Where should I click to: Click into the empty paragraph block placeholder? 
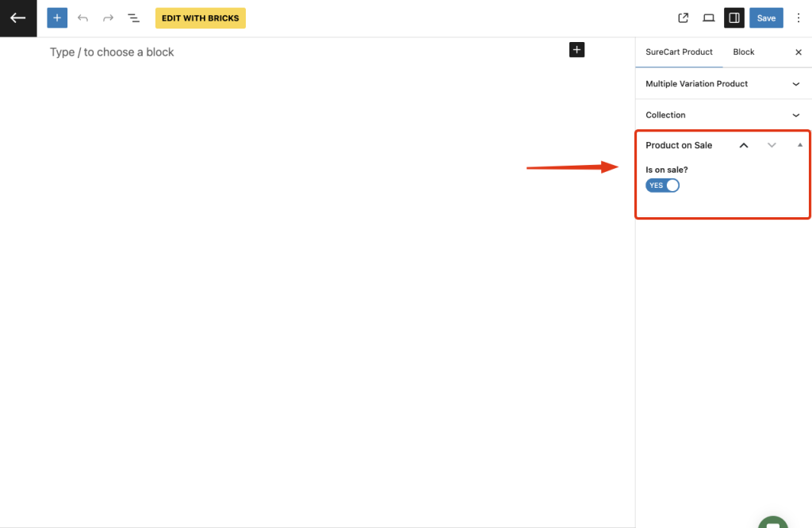tap(238, 52)
